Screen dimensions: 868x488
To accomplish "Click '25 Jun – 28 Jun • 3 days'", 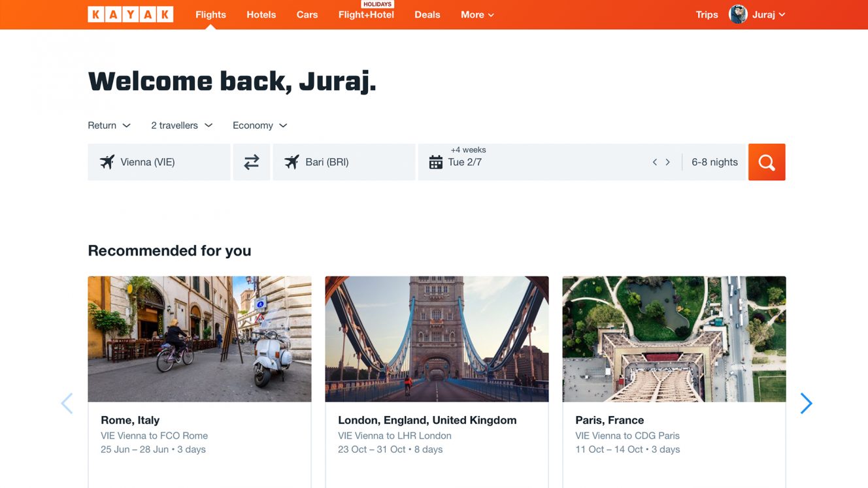I will click(153, 449).
